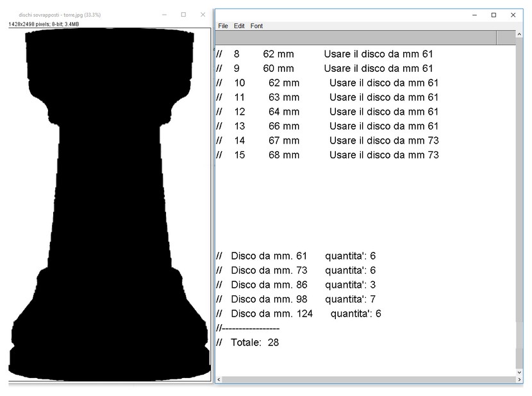
Task: Open the Edit menu
Action: click(239, 26)
